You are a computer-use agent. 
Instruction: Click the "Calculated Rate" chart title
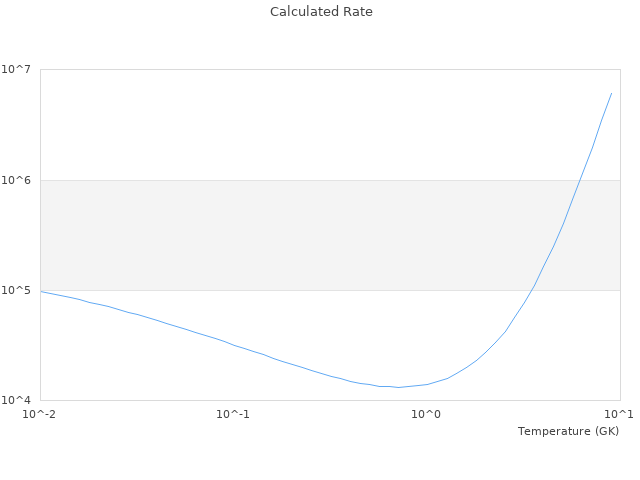(321, 12)
